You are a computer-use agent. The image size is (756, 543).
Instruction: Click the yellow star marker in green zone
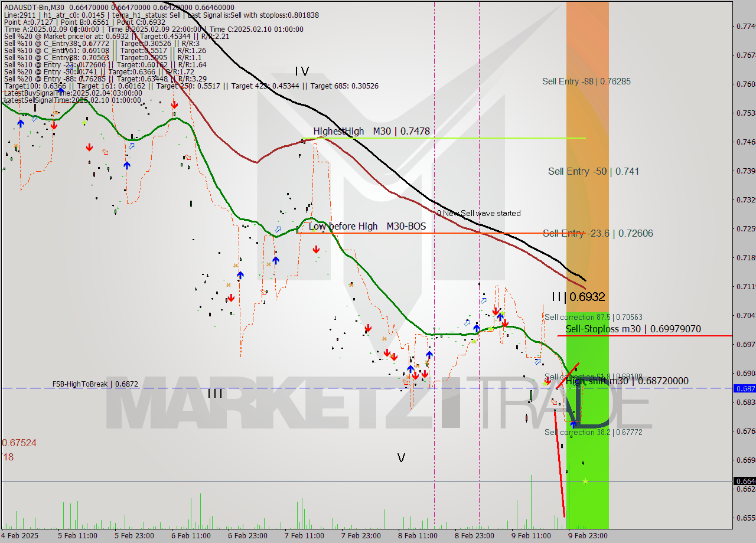click(585, 481)
